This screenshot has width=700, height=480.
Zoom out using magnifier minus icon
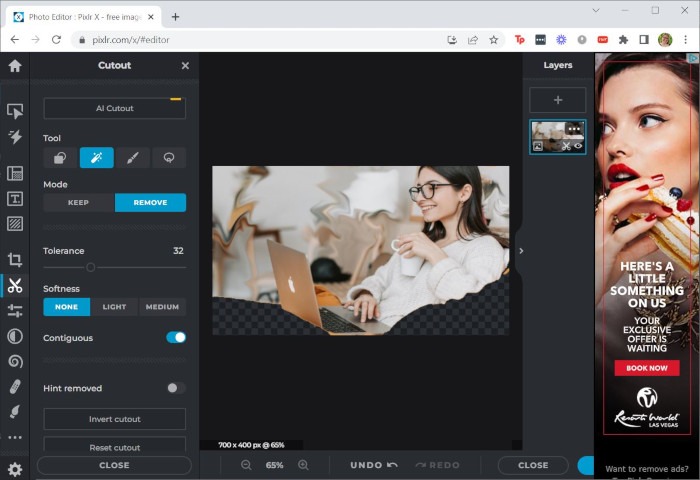(246, 465)
